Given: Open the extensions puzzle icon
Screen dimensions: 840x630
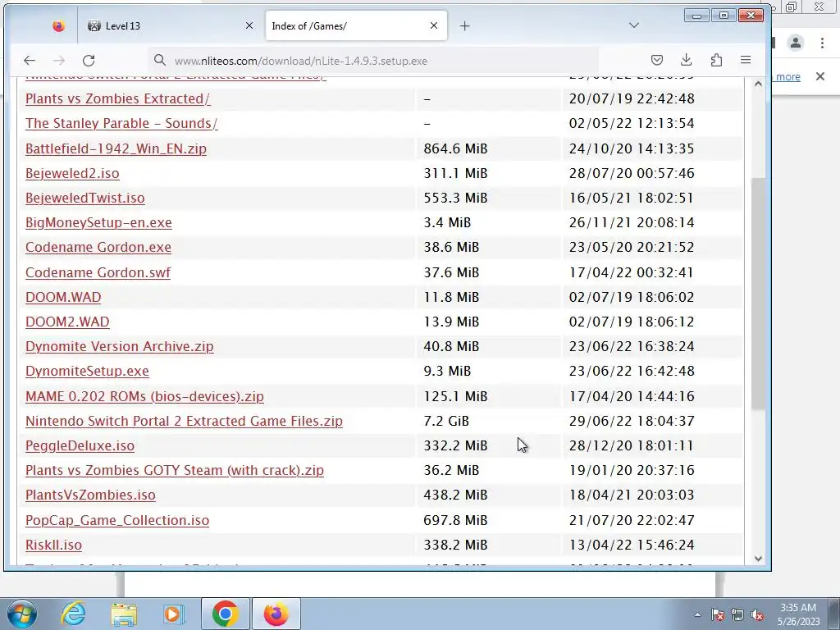Looking at the screenshot, I should click(716, 60).
